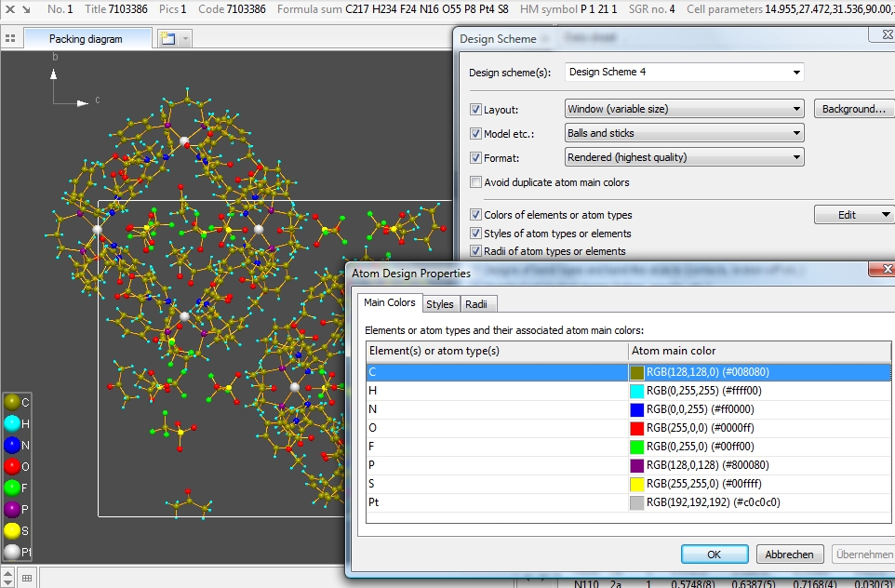
Task: Click the X icon beside the No. field
Action: coord(9,8)
